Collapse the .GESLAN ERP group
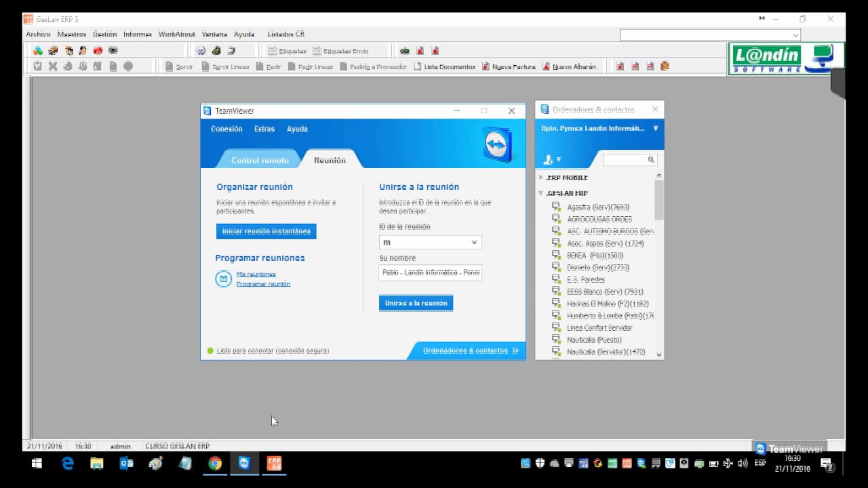Screen dimensions: 868x488 pos(541,193)
